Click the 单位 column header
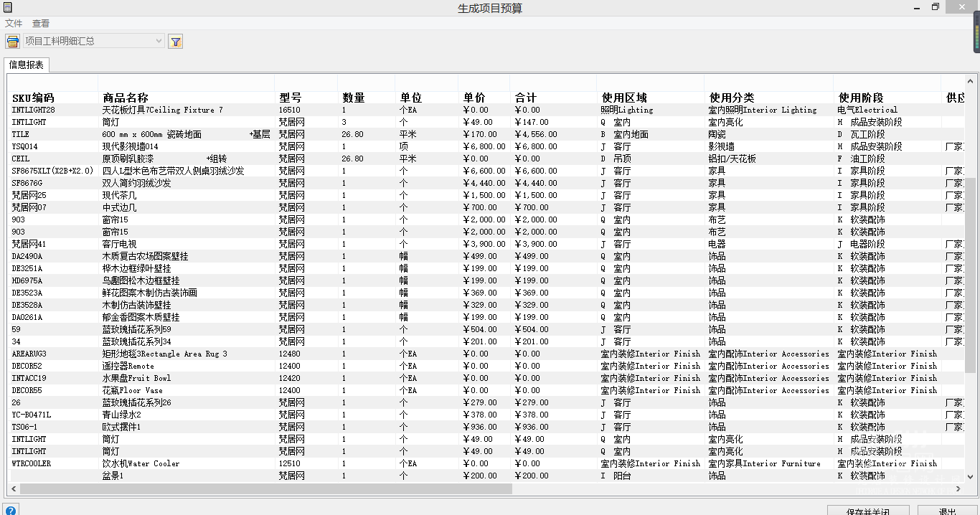The height and width of the screenshot is (515, 980). tap(411, 98)
